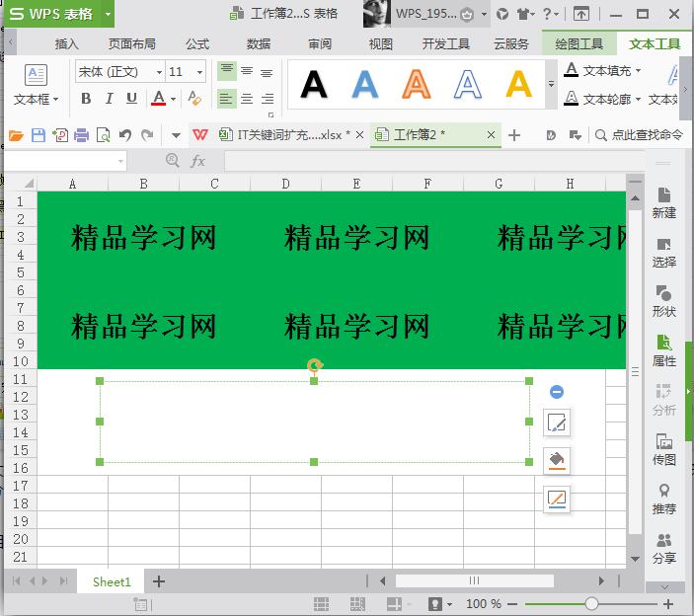Click sidebar Share (分享) icon
Image resolution: width=694 pixels, height=616 pixels.
pyautogui.click(x=664, y=548)
